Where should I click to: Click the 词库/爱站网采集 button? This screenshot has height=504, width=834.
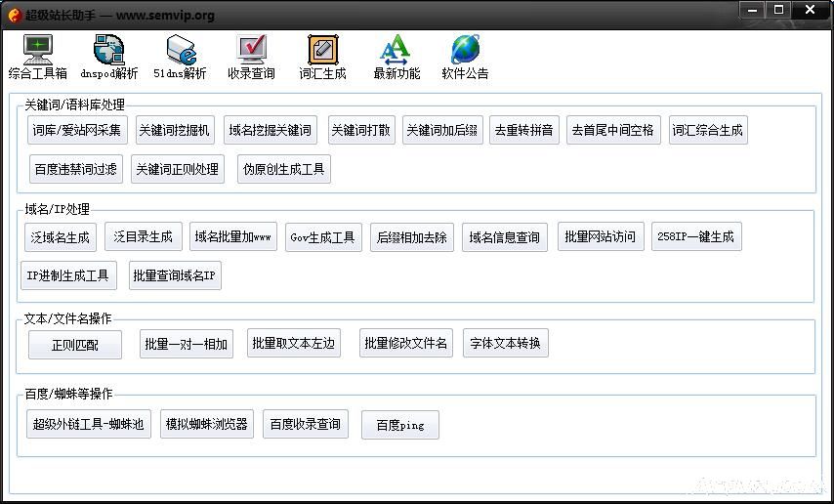[x=78, y=130]
